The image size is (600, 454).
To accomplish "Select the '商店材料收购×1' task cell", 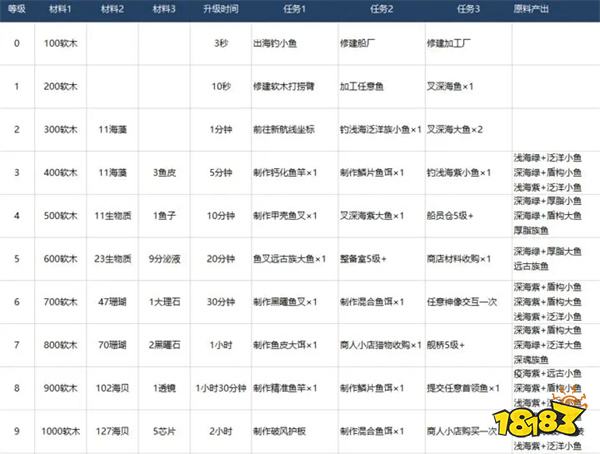I will 459,259.
